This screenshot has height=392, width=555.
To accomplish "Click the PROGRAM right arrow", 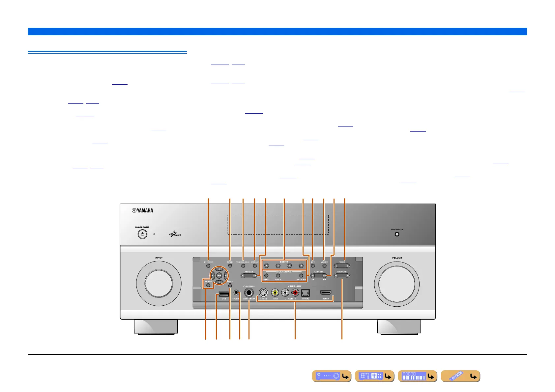I will coord(254,276).
